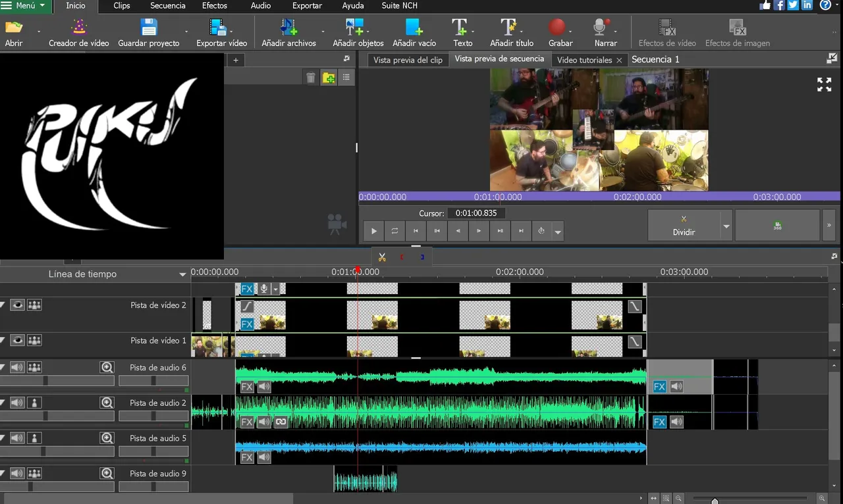Switch to Vista previa del clip tab
Viewport: 843px width, 504px height.
point(408,60)
